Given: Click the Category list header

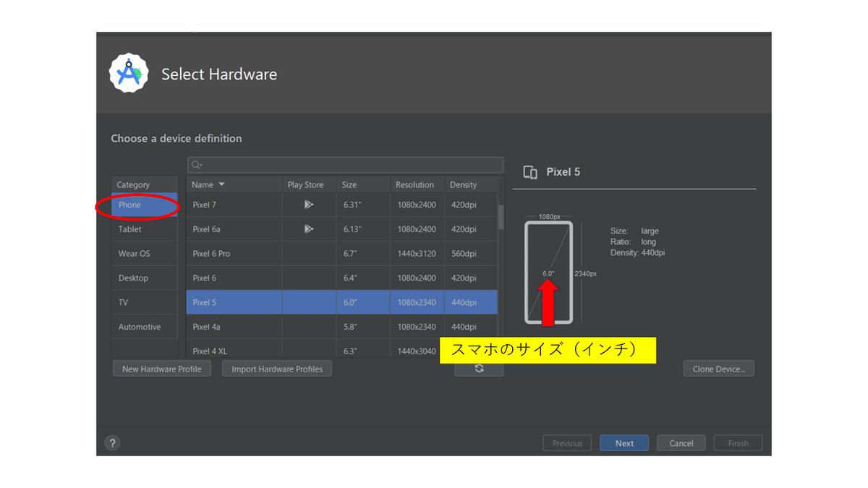Looking at the screenshot, I should (145, 184).
